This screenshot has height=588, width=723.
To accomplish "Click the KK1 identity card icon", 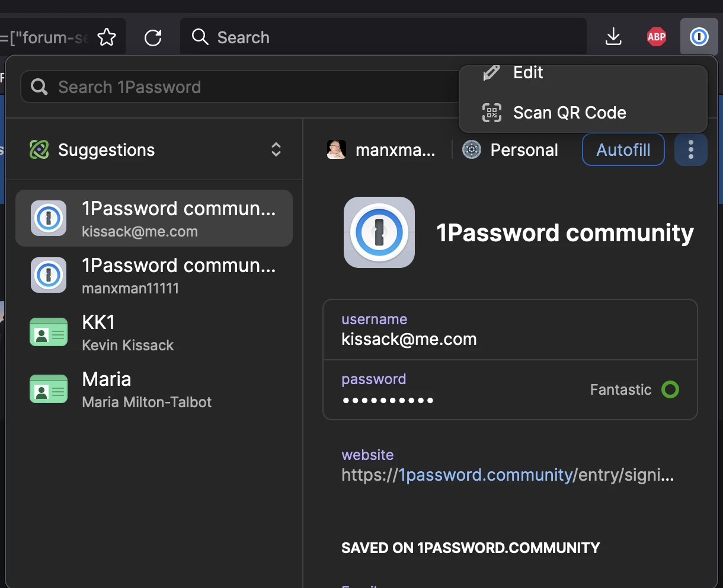I will click(49, 332).
